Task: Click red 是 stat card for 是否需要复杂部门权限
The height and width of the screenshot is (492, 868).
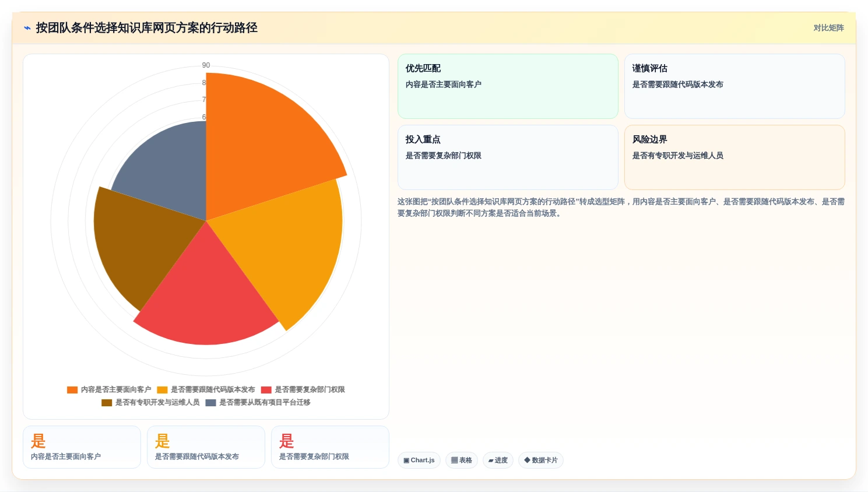Action: click(330, 447)
